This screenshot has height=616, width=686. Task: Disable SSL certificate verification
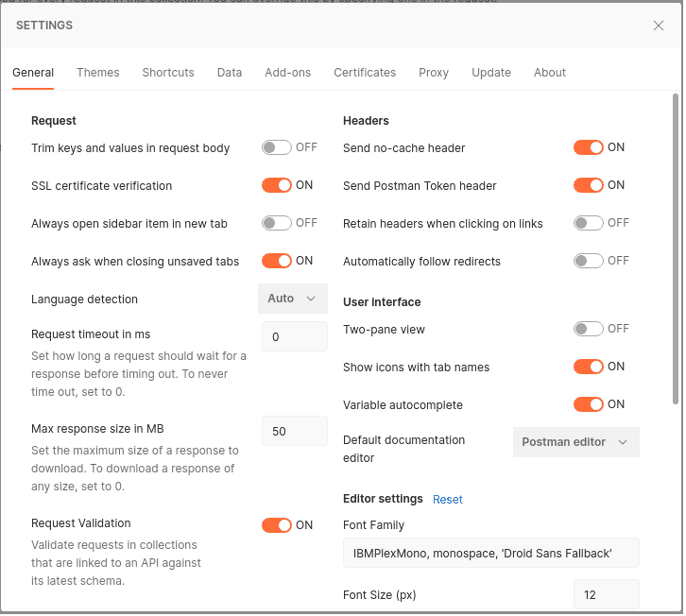(x=277, y=185)
